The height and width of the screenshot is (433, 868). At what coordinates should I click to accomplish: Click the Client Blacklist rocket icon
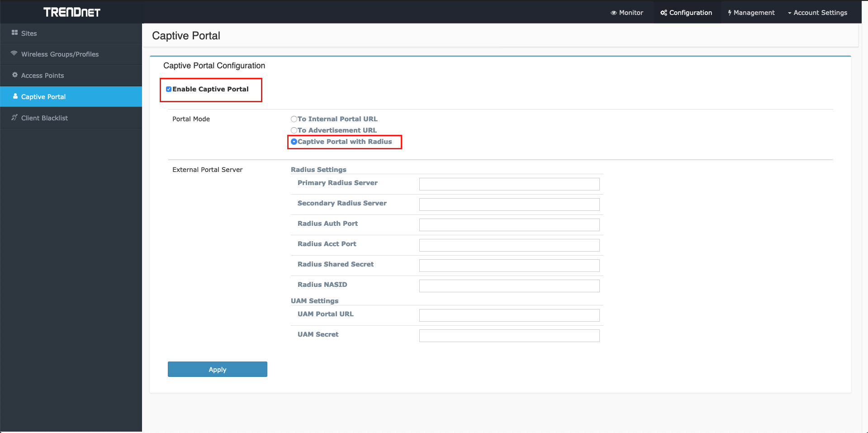coord(14,118)
